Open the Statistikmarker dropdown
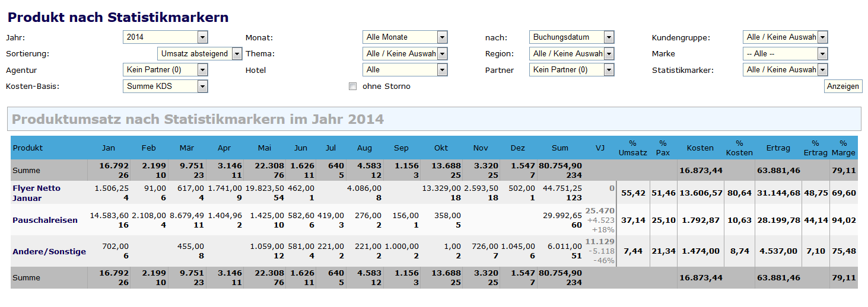This screenshot has height=307, width=868. [x=785, y=70]
